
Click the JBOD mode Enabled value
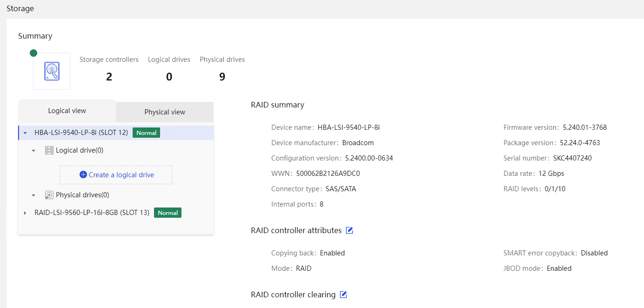click(559, 268)
